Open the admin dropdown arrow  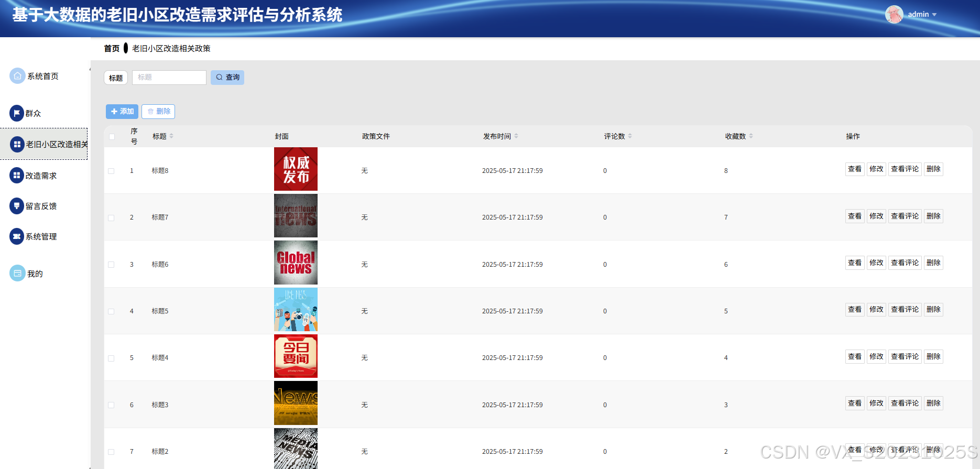934,15
